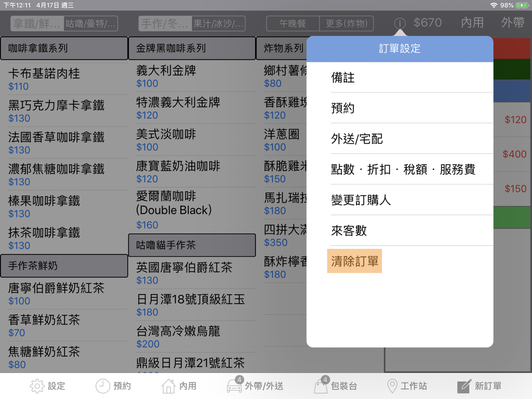The height and width of the screenshot is (399, 532).
Task: Select the 果汁/冰沙 category segment
Action: pos(218,23)
